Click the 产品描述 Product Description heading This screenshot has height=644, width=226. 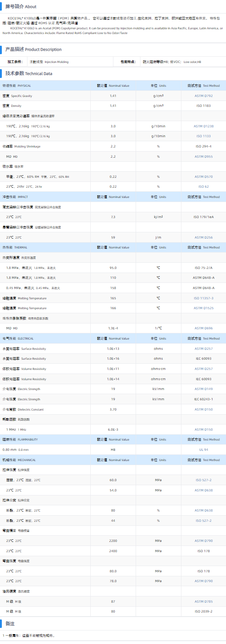click(33, 49)
